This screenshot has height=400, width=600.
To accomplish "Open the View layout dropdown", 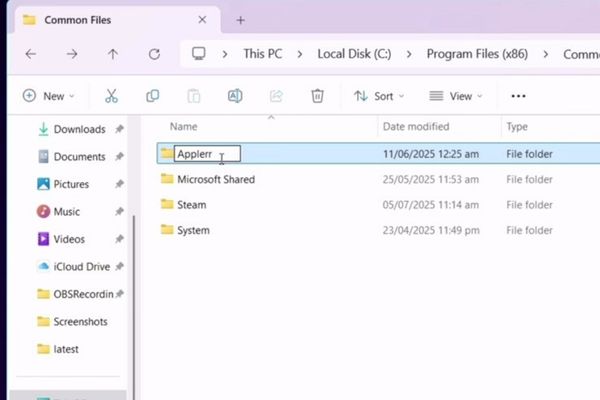I will coord(455,96).
